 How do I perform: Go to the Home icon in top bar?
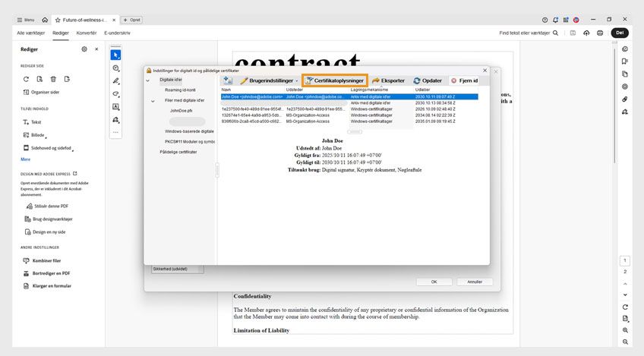(45, 20)
